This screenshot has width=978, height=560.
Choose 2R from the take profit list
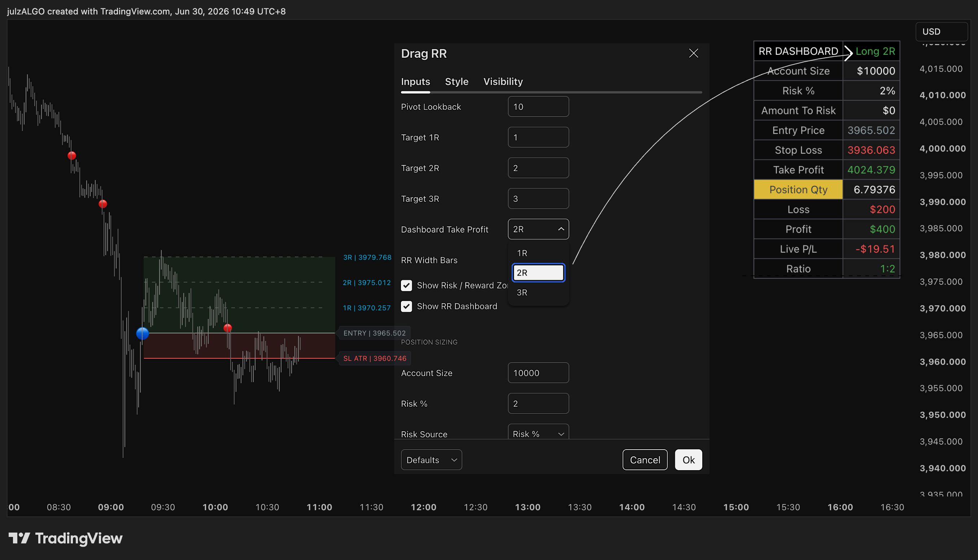coord(538,273)
